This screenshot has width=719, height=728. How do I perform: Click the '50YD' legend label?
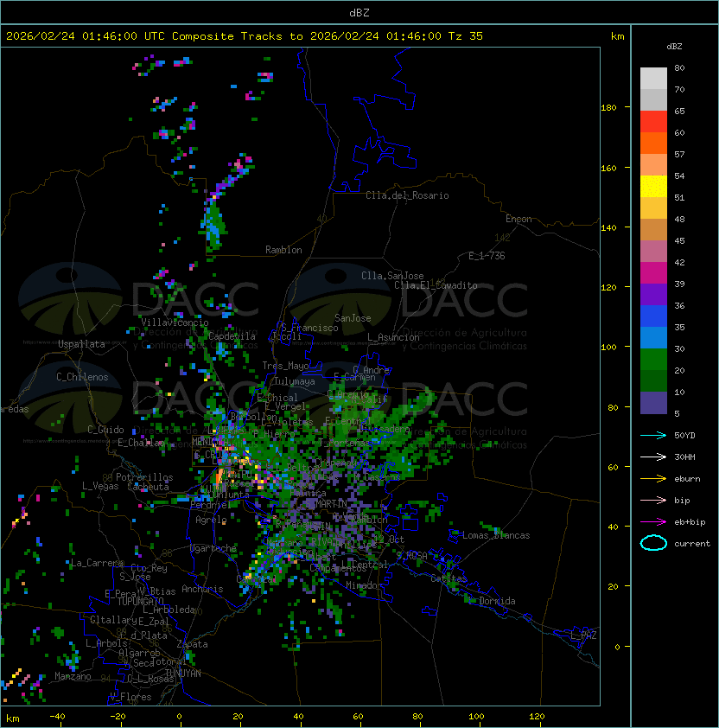[684, 435]
